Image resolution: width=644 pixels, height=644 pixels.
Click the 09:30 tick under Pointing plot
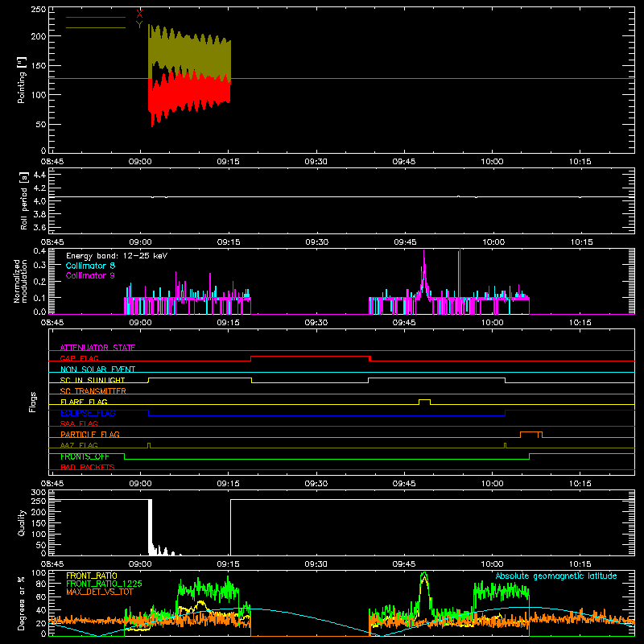coord(316,162)
